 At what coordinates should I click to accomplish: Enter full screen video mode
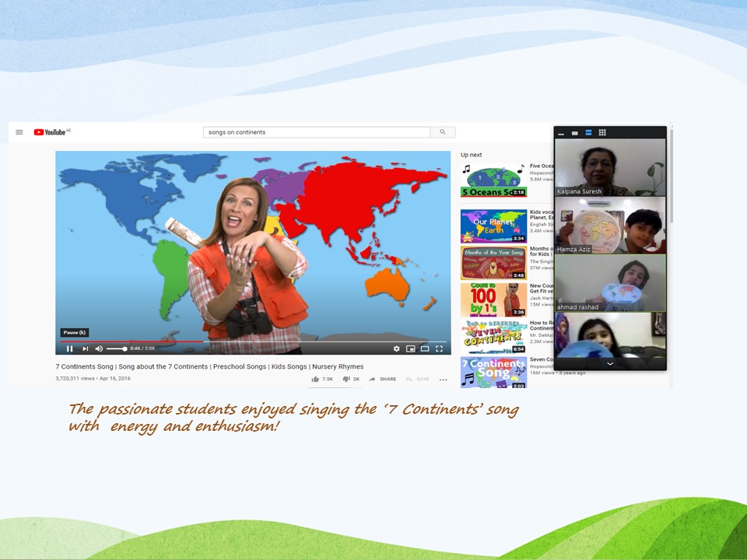pos(440,348)
